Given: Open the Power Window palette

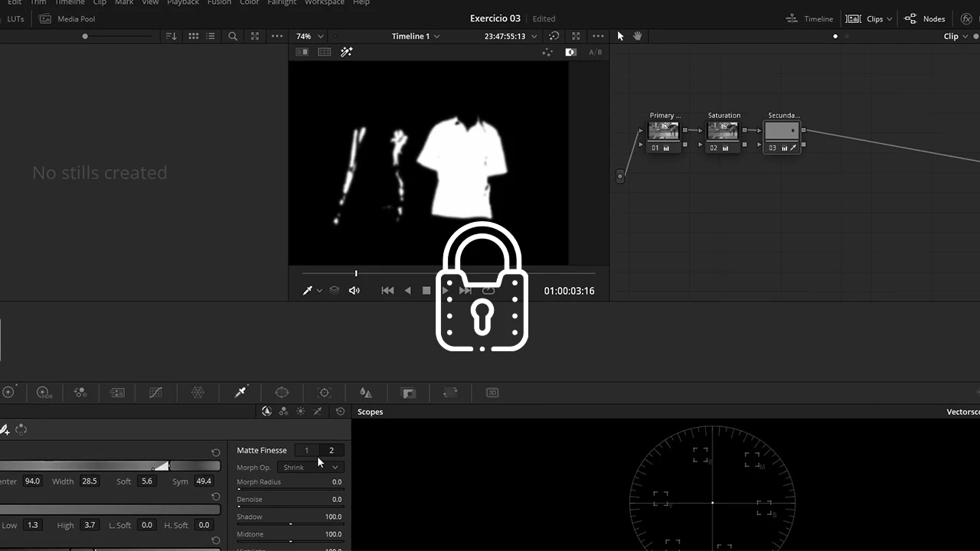Looking at the screenshot, I should [282, 393].
